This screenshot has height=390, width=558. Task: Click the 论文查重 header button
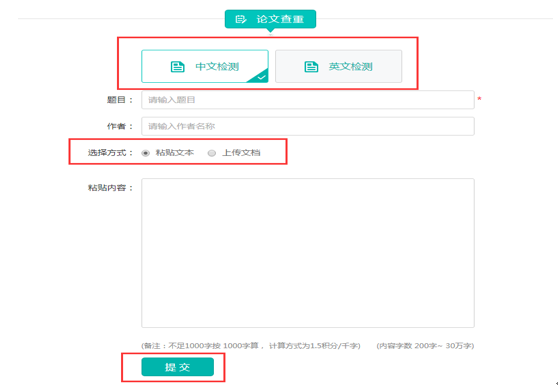[270, 19]
